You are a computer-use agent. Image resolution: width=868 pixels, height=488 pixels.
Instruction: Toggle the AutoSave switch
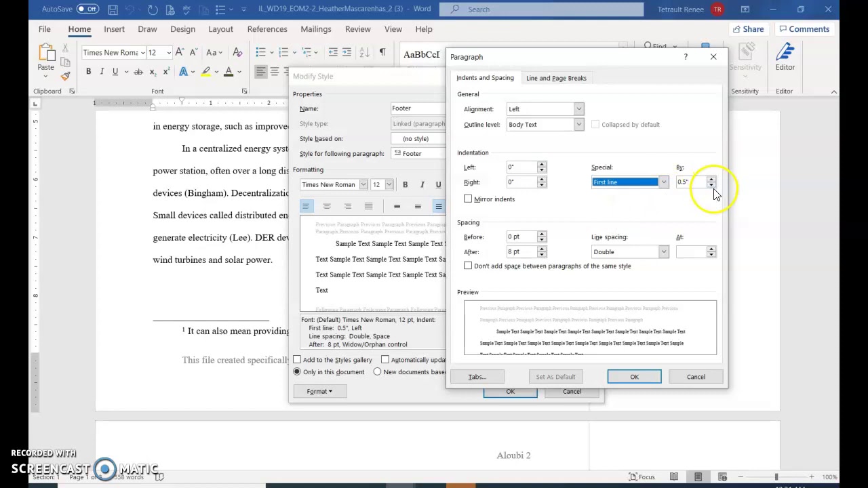point(87,9)
